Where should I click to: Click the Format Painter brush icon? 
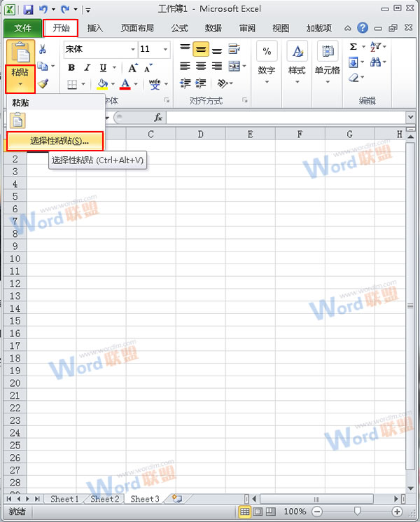pyautogui.click(x=43, y=83)
